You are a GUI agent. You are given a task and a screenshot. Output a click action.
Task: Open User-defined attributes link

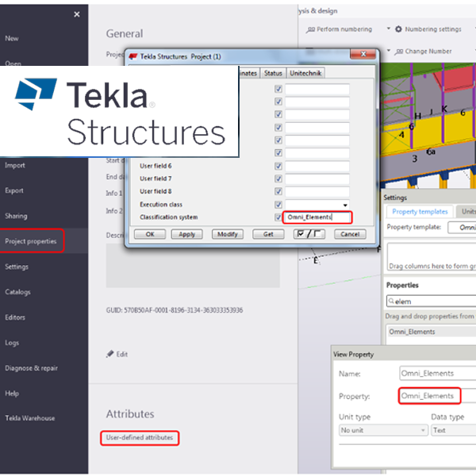coord(140,437)
